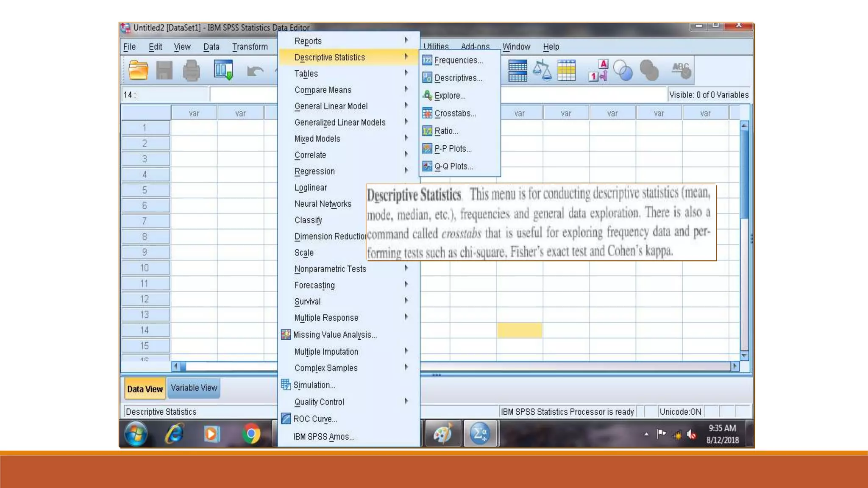The width and height of the screenshot is (868, 488).
Task: Open the Transform menu
Action: (x=250, y=47)
